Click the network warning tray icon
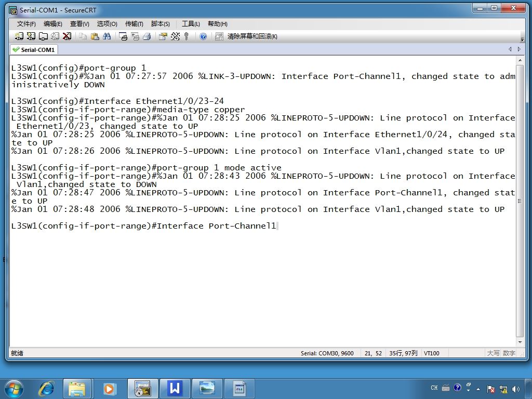 pos(503,389)
